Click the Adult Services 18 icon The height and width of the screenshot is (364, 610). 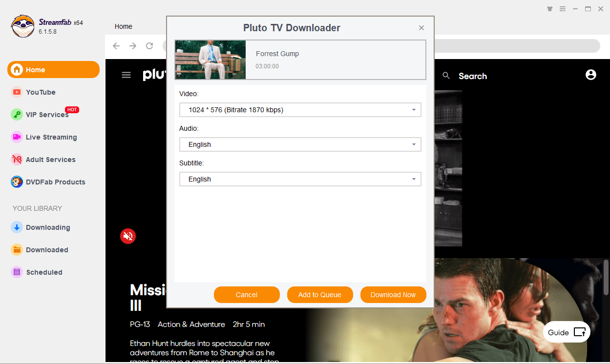[x=17, y=160]
